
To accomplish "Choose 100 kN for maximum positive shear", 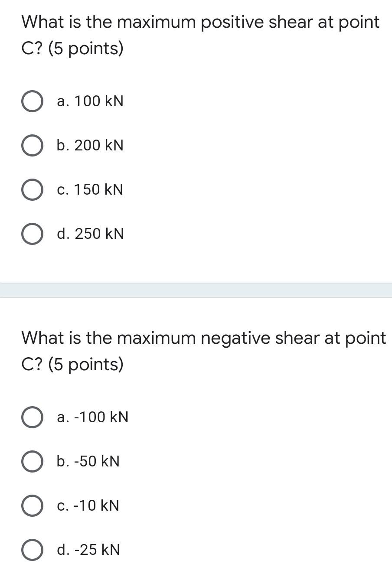I will coord(32,101).
